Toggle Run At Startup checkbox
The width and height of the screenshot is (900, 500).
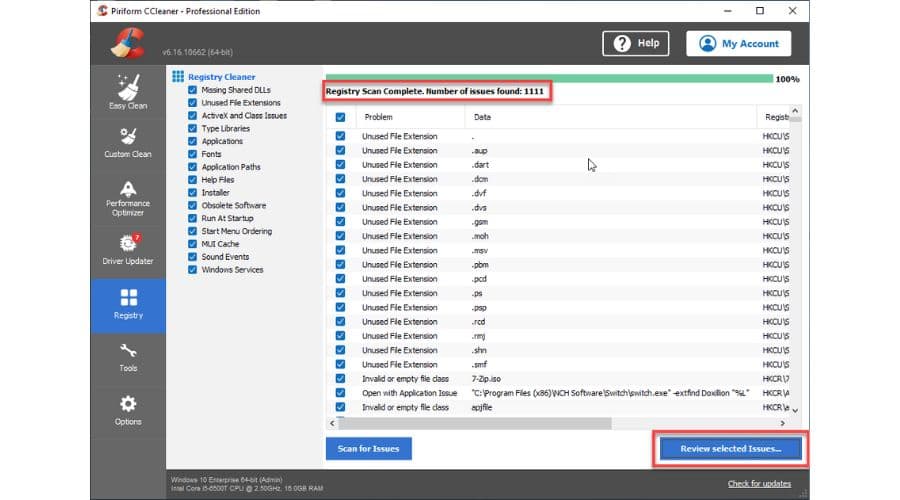point(192,218)
